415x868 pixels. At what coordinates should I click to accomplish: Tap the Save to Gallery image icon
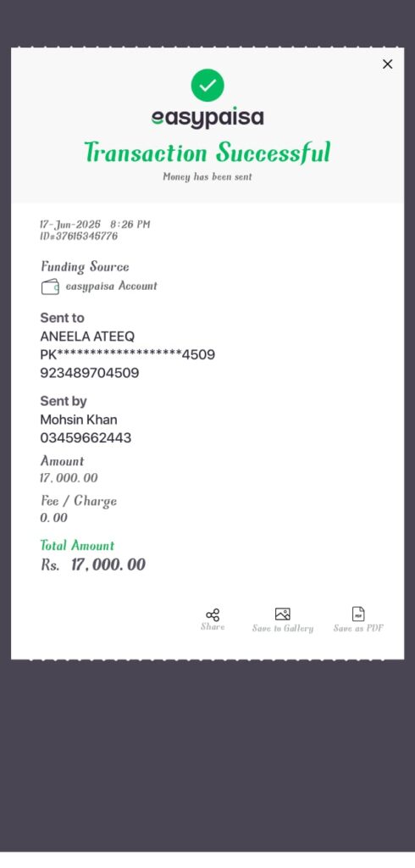click(x=283, y=614)
